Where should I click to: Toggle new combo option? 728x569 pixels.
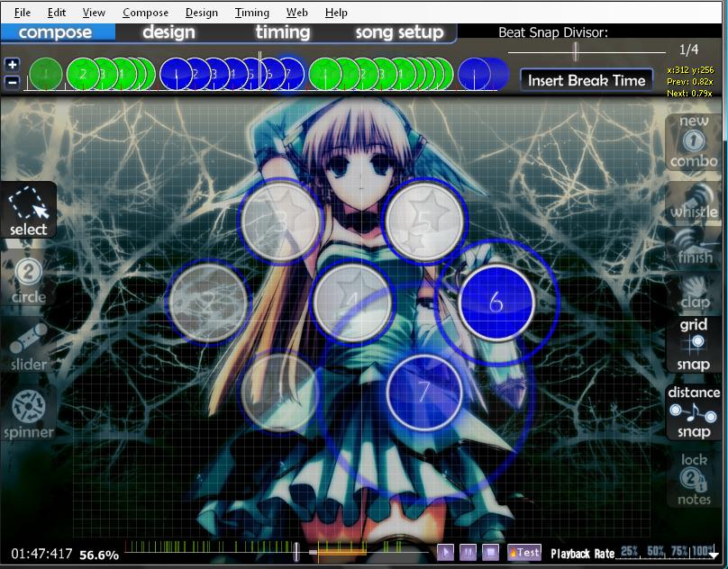tap(694, 141)
